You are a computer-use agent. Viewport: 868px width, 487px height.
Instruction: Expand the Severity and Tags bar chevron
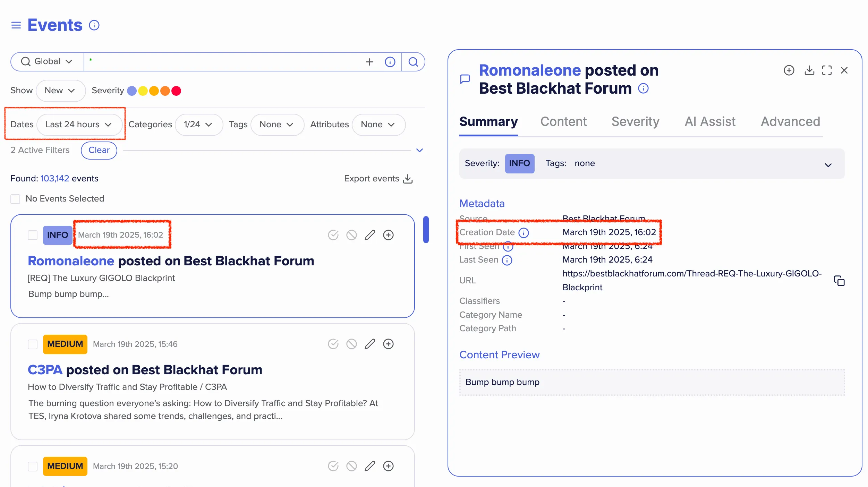(x=828, y=165)
